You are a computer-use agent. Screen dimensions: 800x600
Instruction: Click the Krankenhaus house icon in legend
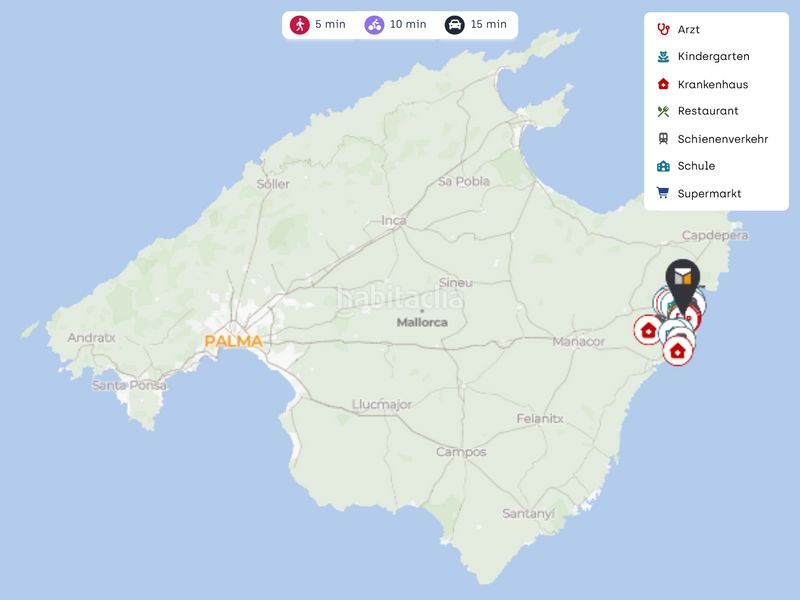tap(663, 84)
